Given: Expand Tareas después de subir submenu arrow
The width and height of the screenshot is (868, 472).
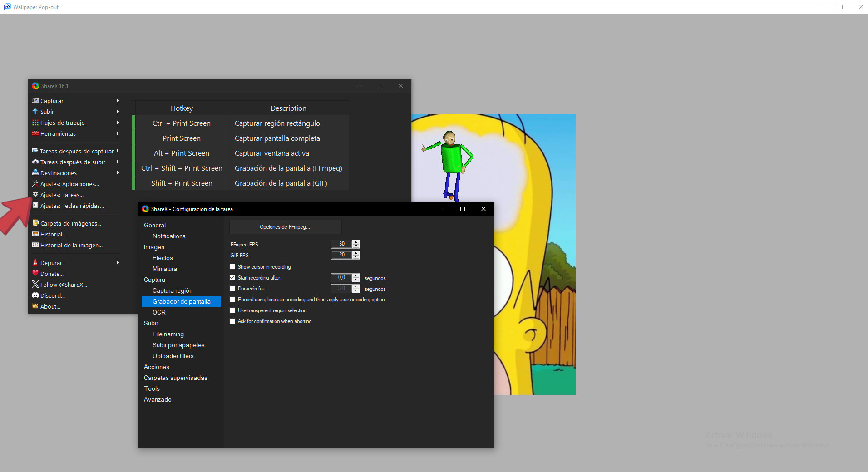Looking at the screenshot, I should click(118, 162).
